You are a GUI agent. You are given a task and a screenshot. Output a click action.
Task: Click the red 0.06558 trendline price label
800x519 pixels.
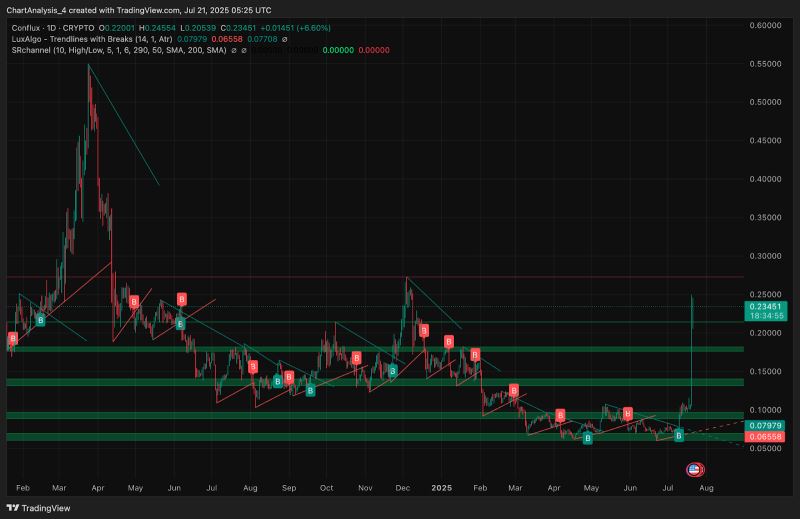coord(766,437)
